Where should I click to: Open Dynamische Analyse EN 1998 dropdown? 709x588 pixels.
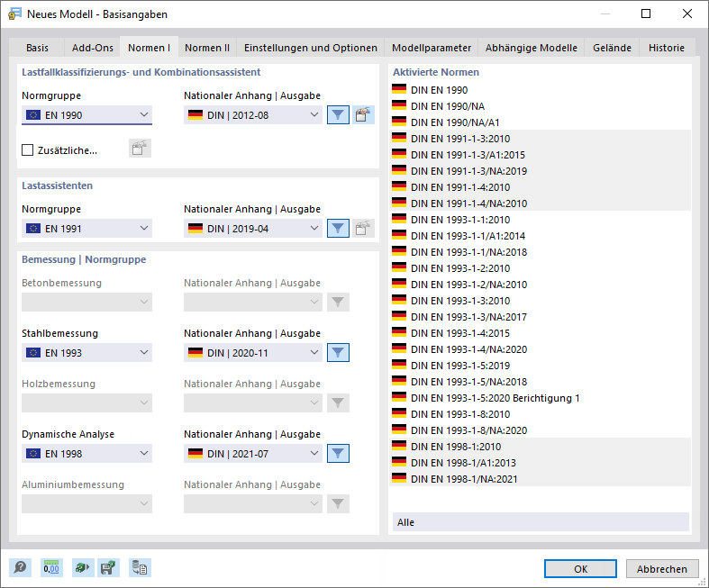[x=86, y=453]
